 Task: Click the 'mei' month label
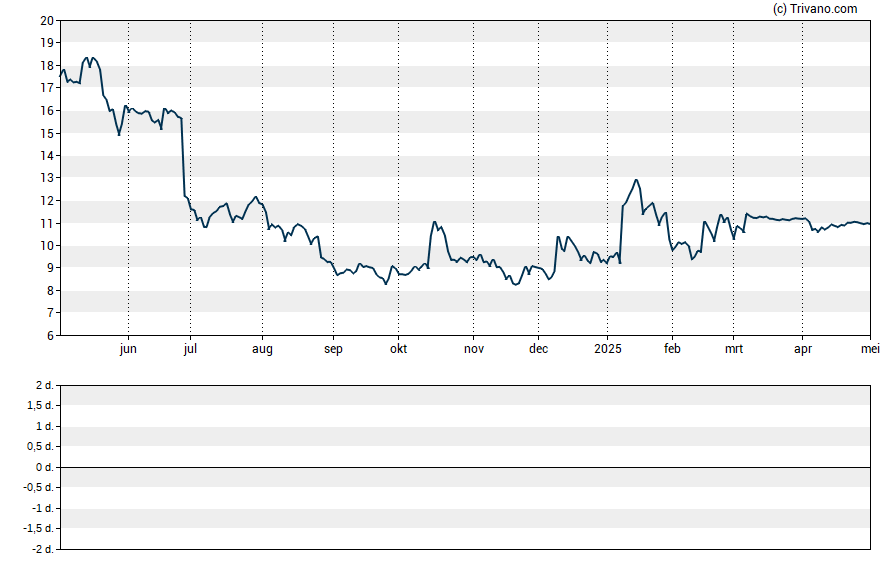click(x=870, y=349)
